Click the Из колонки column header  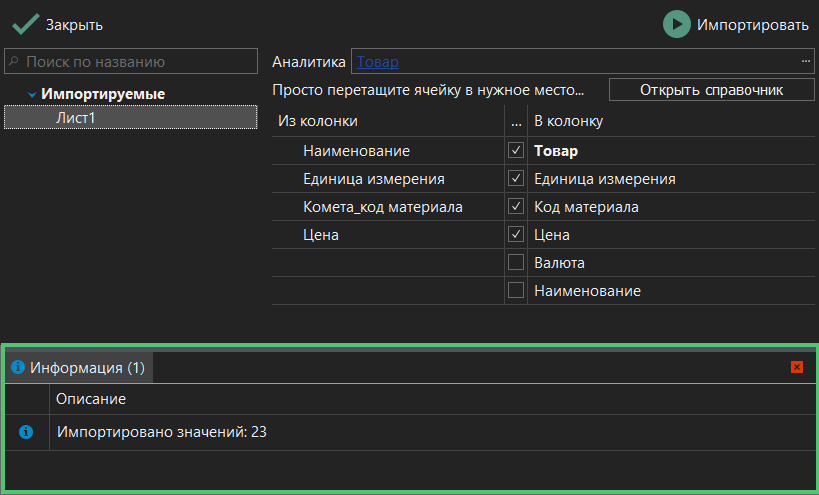tap(388, 121)
